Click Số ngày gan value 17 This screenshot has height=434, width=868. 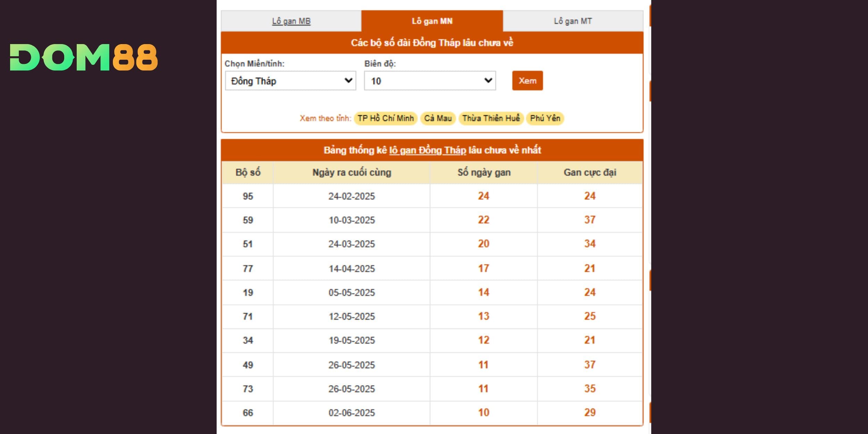[484, 268]
